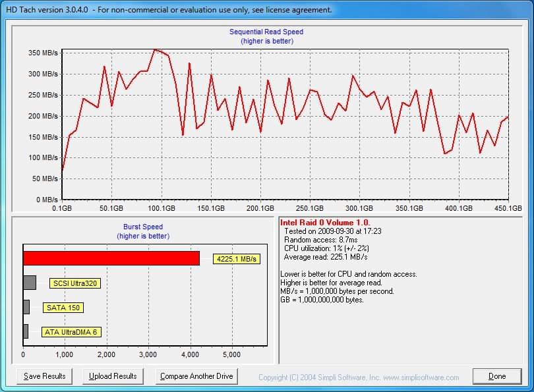Open the HD Tach title bar system icon
The image size is (534, 392).
7,9
